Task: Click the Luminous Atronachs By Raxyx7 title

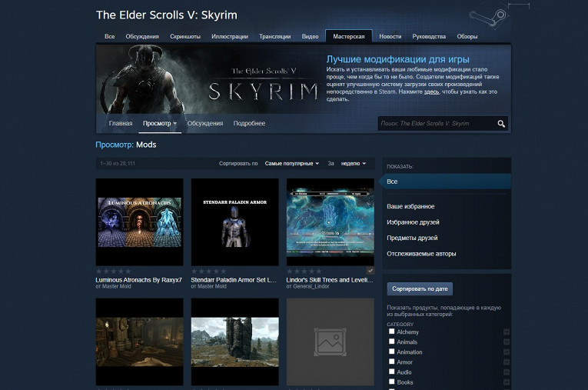Action: click(x=139, y=280)
